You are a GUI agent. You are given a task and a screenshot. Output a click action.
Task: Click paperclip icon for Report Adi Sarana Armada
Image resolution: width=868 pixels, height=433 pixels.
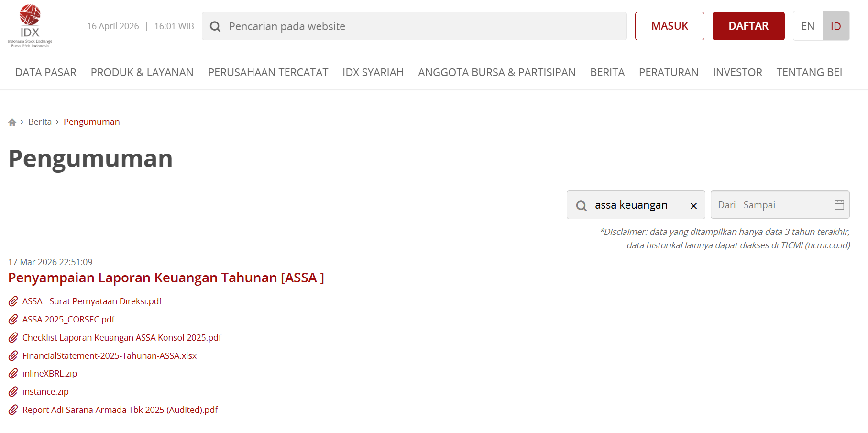click(x=13, y=410)
